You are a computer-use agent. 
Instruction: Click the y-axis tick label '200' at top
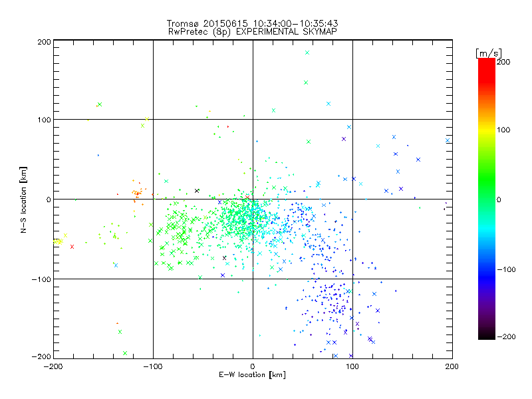tap(44, 42)
